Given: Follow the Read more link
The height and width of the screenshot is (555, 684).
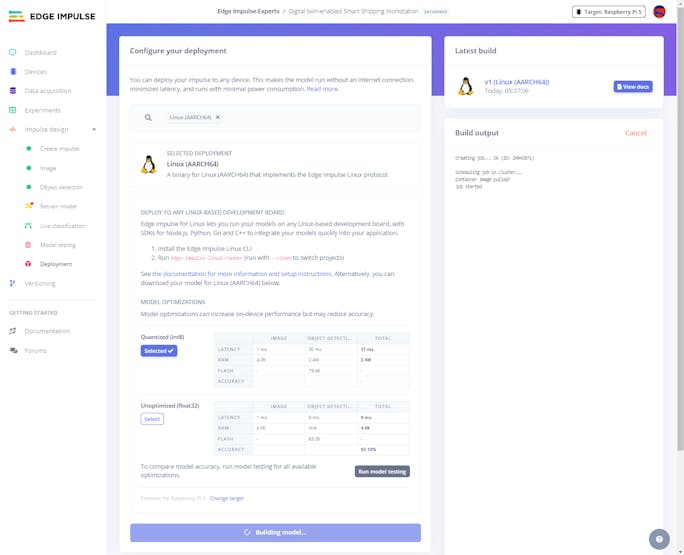Looking at the screenshot, I should click(x=322, y=89).
